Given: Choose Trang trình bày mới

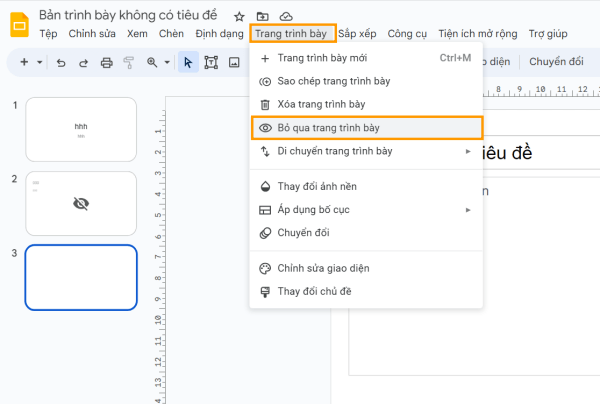Looking at the screenshot, I should tap(366, 58).
